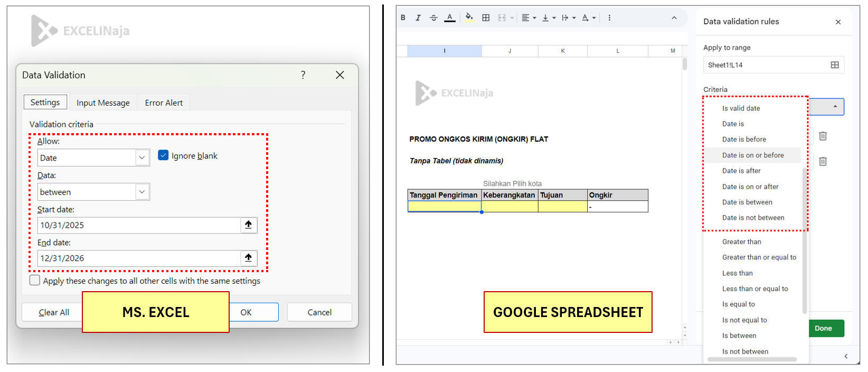
Task: Click the criteria list vertical scrollbar
Action: click(804, 240)
